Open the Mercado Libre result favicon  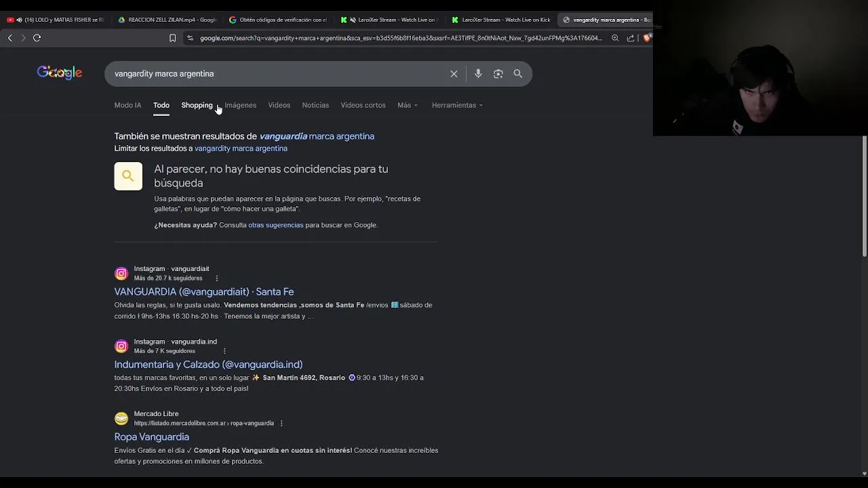tap(121, 419)
